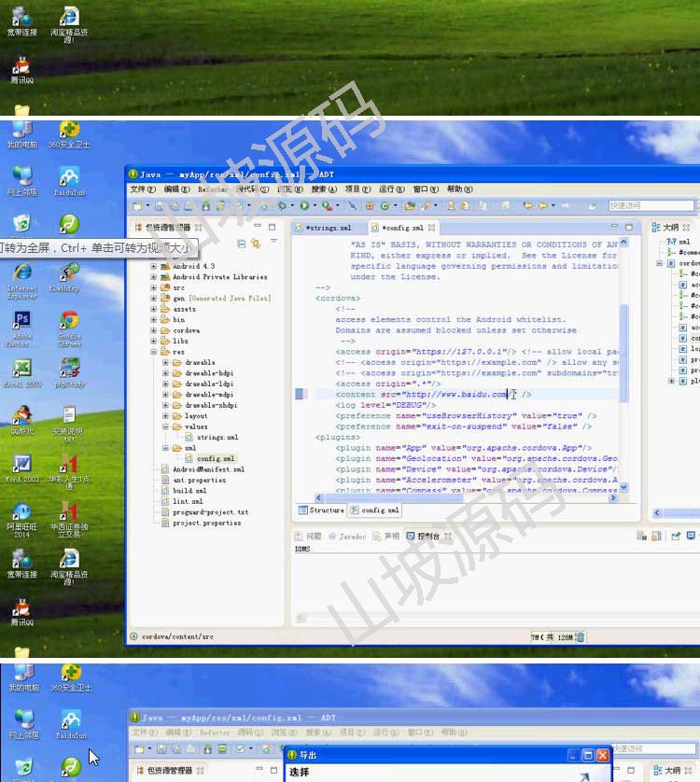This screenshot has width=700, height=782.
Task: Click the Android SDK Manager icon in undimmed ADT toolbar
Action: click(x=206, y=205)
